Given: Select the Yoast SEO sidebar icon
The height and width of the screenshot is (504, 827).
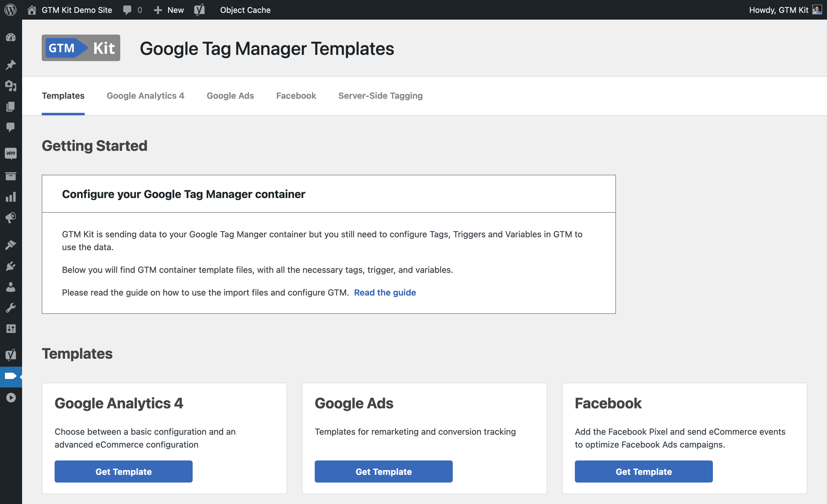Looking at the screenshot, I should (x=11, y=354).
